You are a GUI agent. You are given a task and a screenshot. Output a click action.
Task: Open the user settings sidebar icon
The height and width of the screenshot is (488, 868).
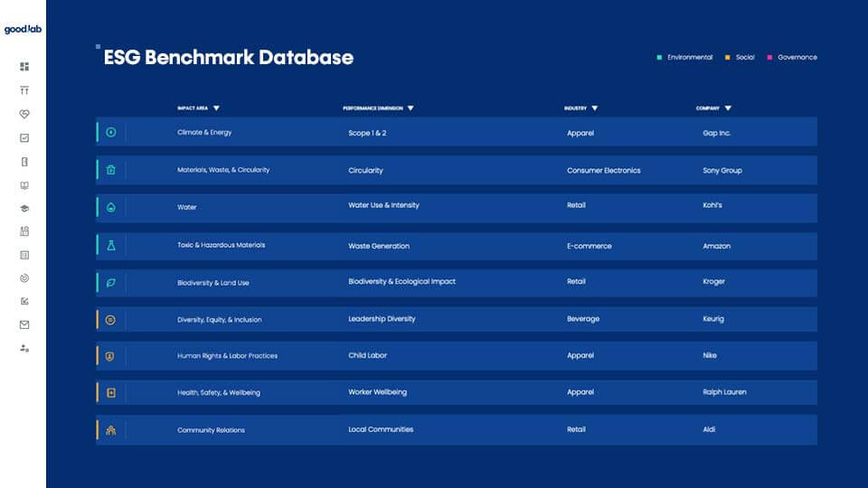24,348
